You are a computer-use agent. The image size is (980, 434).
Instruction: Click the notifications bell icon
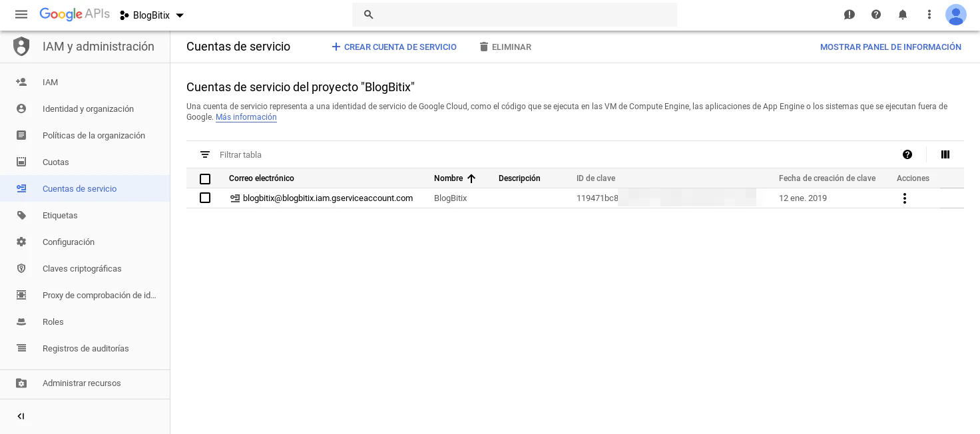pyautogui.click(x=903, y=15)
